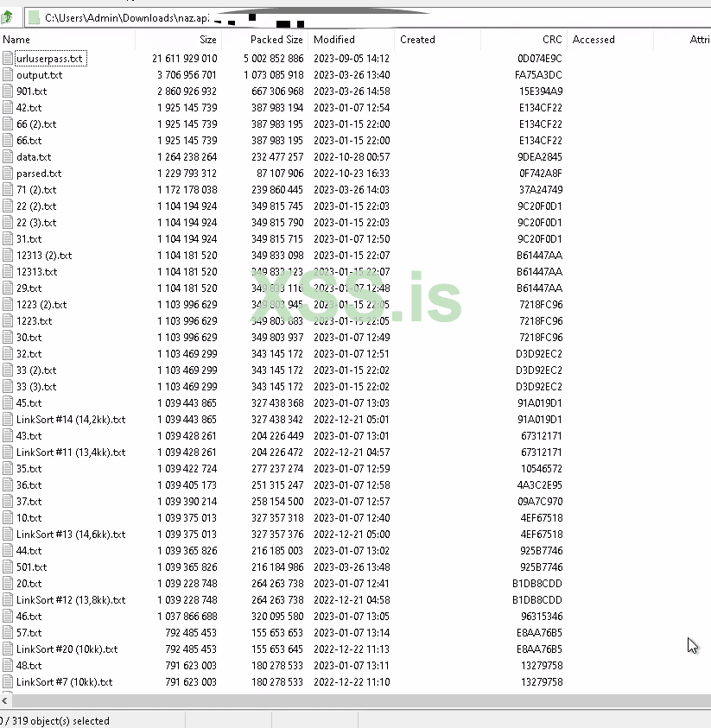711x728 pixels.
Task: Click size value 21 611 929 010
Action: click(184, 59)
